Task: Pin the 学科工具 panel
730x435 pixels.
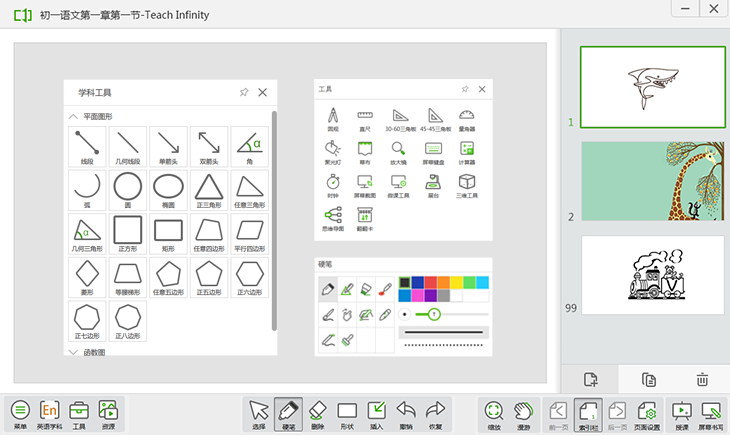Action: coord(244,92)
